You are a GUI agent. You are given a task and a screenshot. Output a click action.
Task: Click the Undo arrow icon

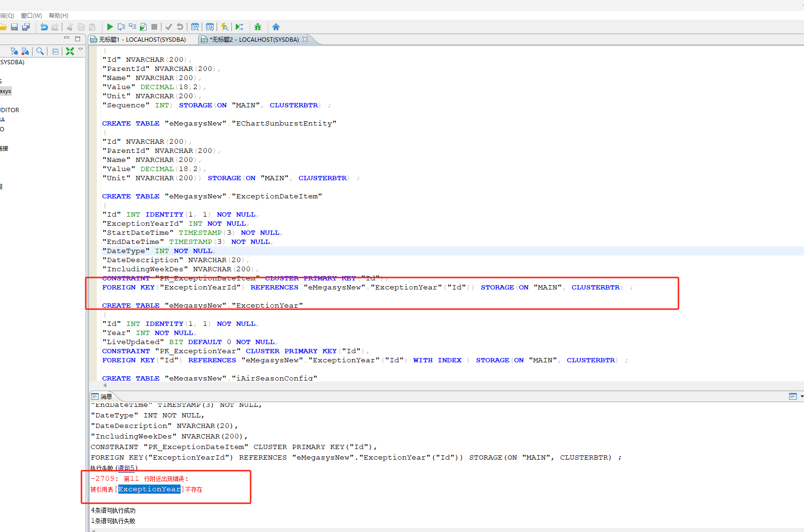(x=44, y=27)
